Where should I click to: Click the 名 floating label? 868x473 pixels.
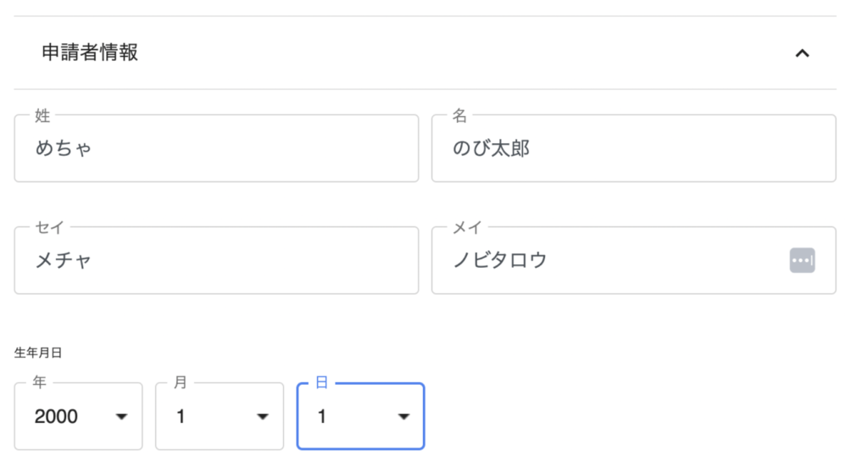coord(459,115)
